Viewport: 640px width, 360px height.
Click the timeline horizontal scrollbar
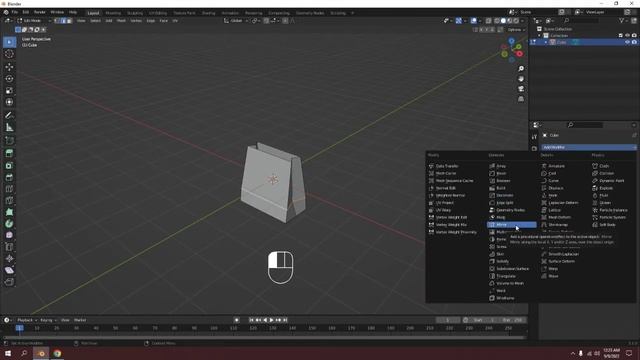click(x=264, y=338)
